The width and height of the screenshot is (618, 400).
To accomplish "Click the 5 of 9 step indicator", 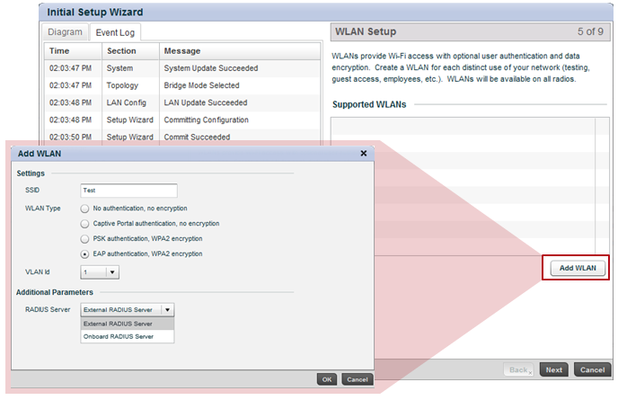I will coord(590,32).
